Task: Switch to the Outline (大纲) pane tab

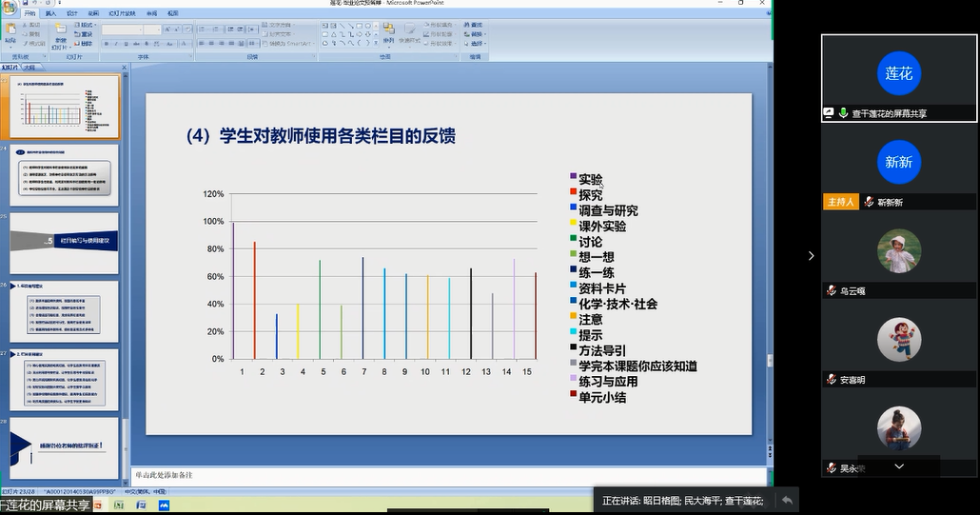Action: pyautogui.click(x=29, y=68)
